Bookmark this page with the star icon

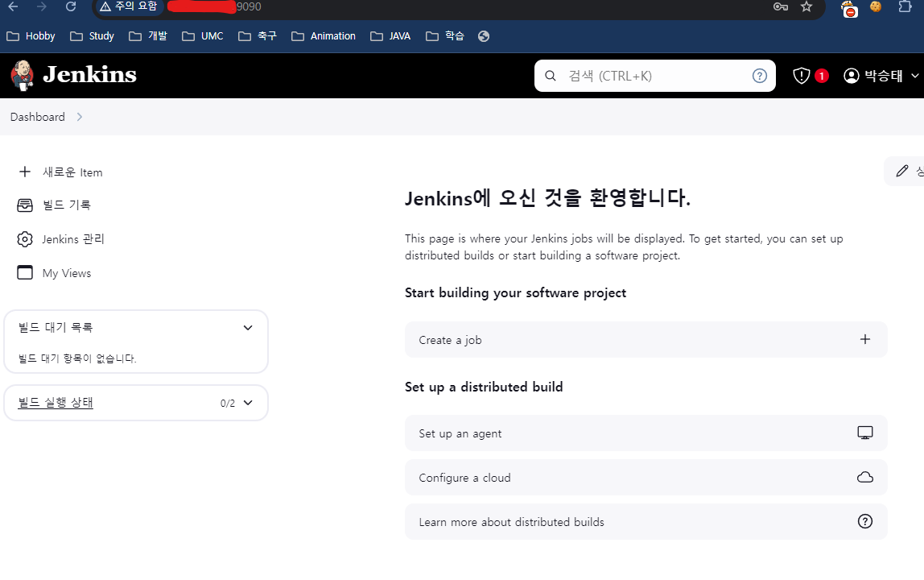tap(806, 6)
